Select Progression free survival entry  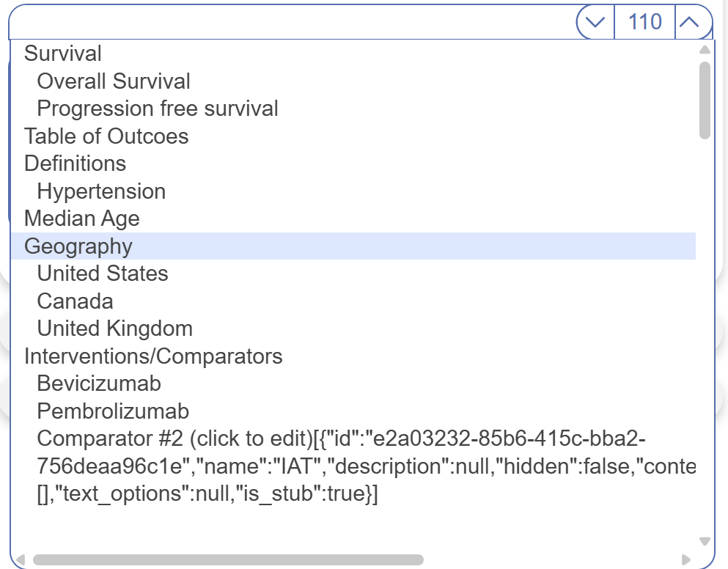click(158, 109)
